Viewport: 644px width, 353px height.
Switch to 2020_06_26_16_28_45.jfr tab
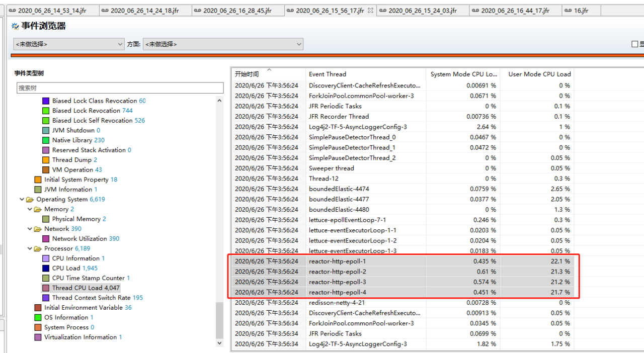[x=238, y=11]
